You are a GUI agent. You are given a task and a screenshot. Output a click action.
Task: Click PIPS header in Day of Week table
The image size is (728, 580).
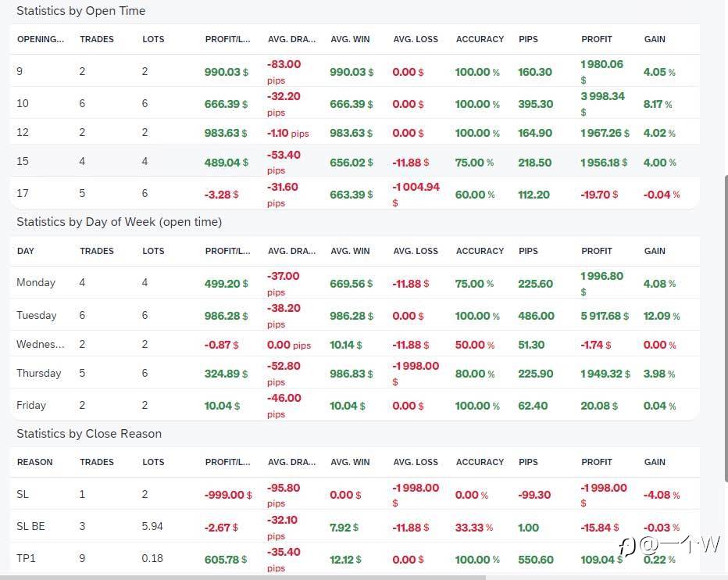point(528,251)
